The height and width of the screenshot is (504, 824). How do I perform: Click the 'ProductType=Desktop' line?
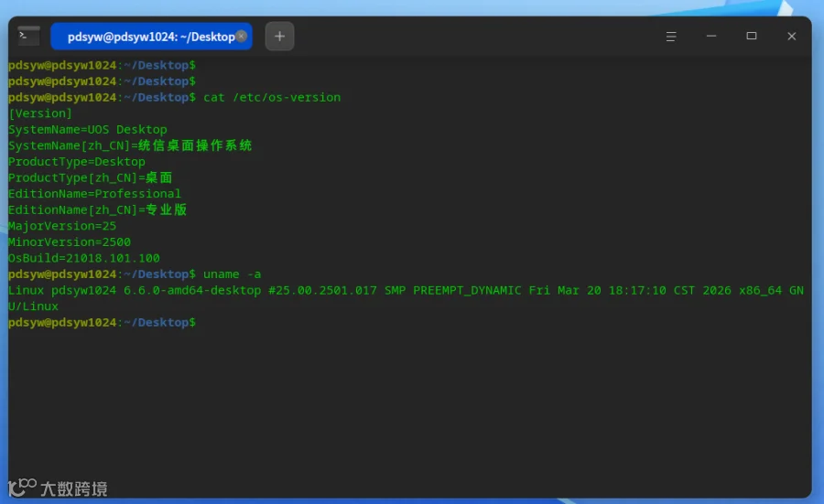click(x=77, y=162)
